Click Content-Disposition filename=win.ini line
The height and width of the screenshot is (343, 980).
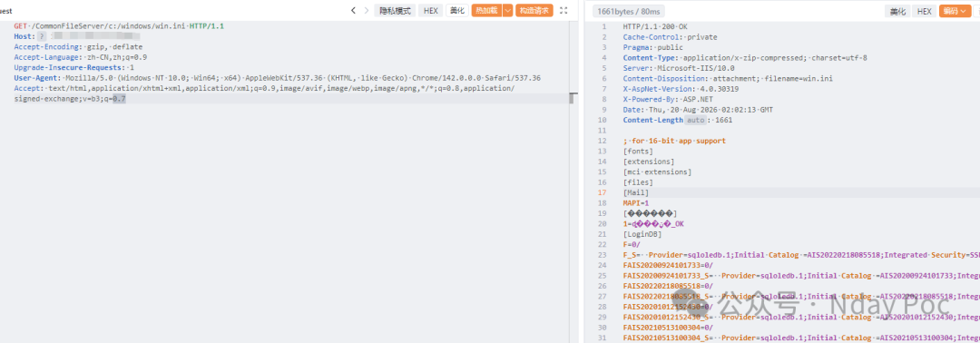click(x=728, y=78)
